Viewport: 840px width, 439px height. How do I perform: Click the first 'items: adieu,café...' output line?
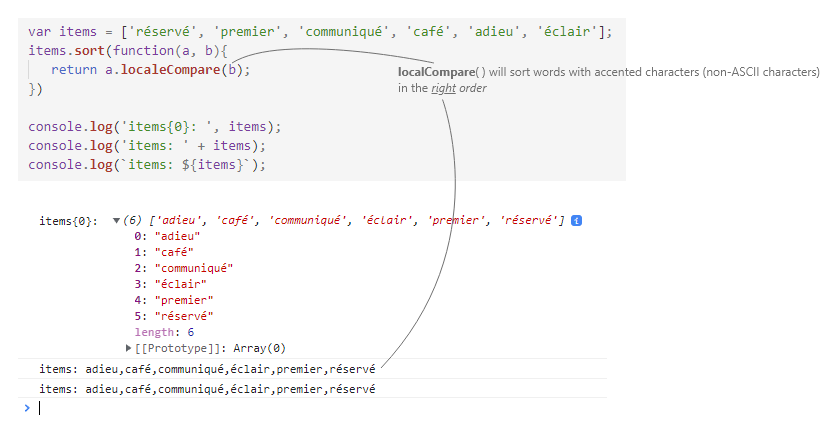coord(207,369)
